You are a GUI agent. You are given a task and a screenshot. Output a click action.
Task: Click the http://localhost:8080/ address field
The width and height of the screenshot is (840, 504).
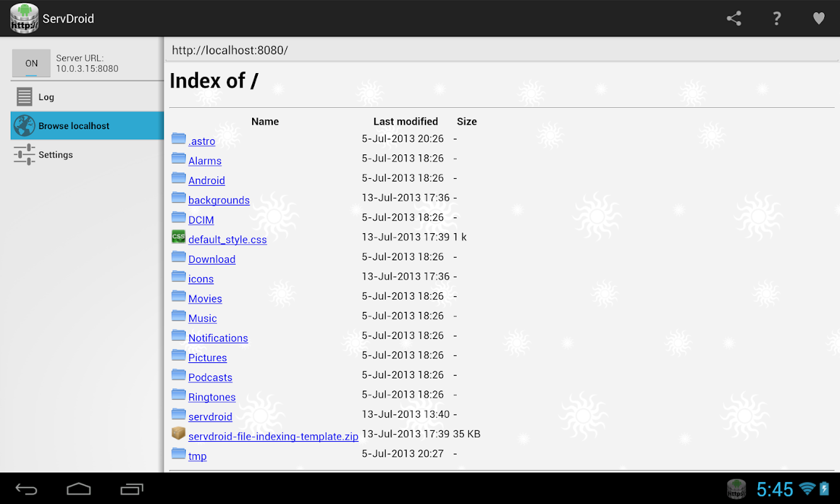pos(502,50)
